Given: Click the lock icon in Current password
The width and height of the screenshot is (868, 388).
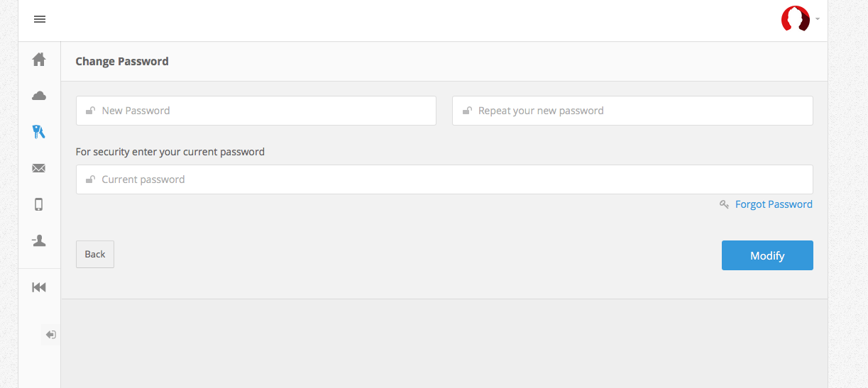Looking at the screenshot, I should tap(90, 179).
